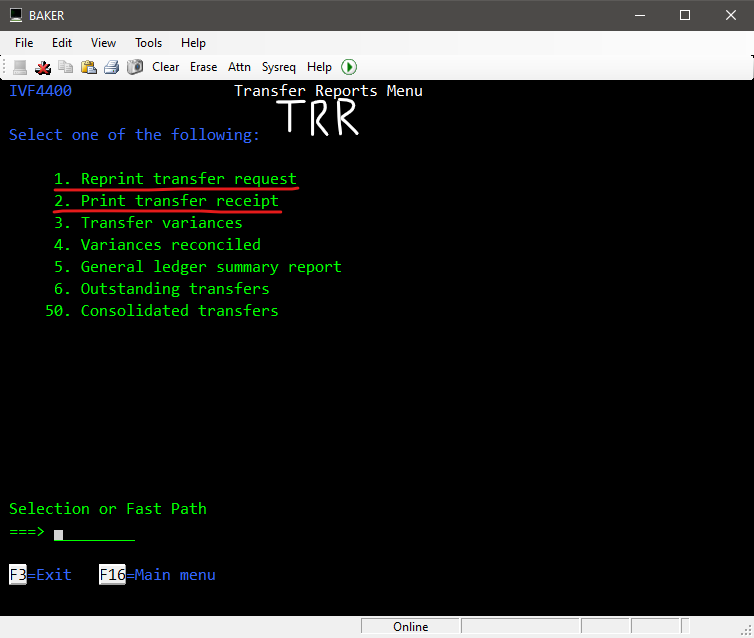This screenshot has width=754, height=638.
Task: Click the copy icon in toolbar
Action: click(66, 67)
